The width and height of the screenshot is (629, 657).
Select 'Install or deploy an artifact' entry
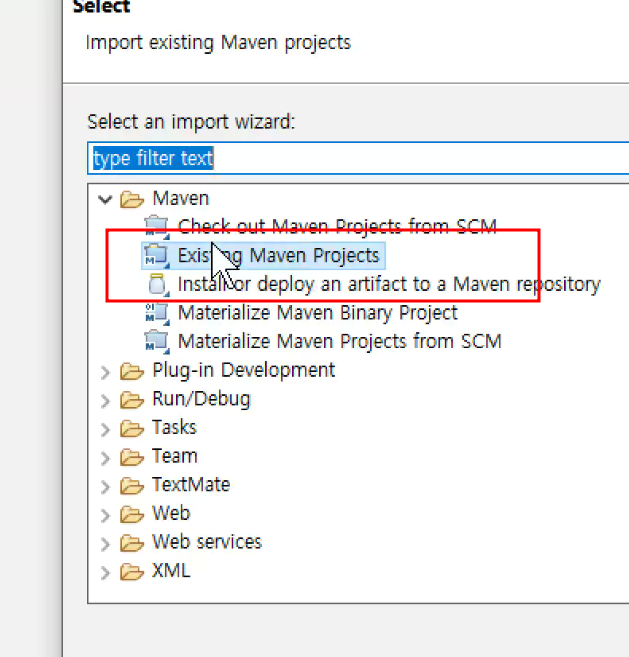click(x=389, y=284)
